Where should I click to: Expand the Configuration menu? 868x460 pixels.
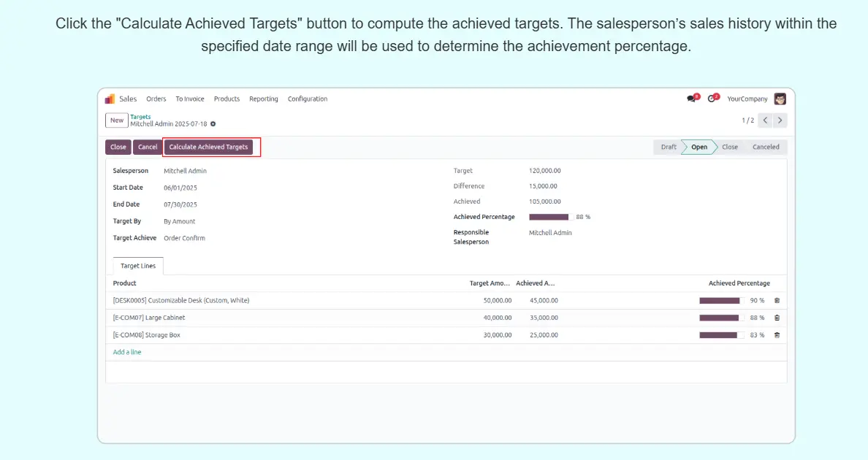coord(308,99)
